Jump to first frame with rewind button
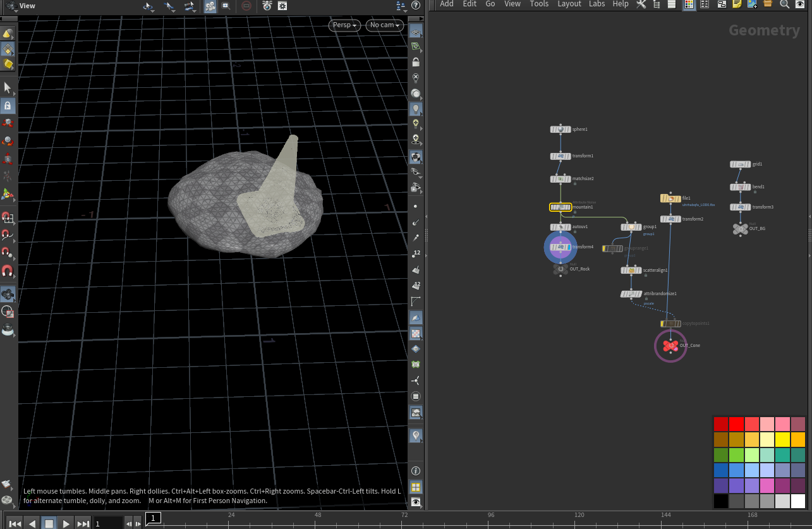Image resolution: width=812 pixels, height=529 pixels. coord(15,523)
